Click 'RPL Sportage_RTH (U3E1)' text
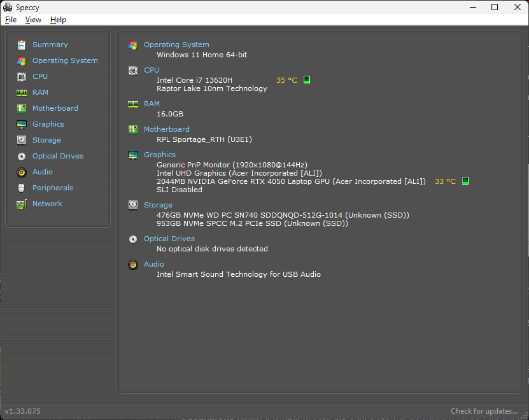529x420 pixels. coord(204,139)
